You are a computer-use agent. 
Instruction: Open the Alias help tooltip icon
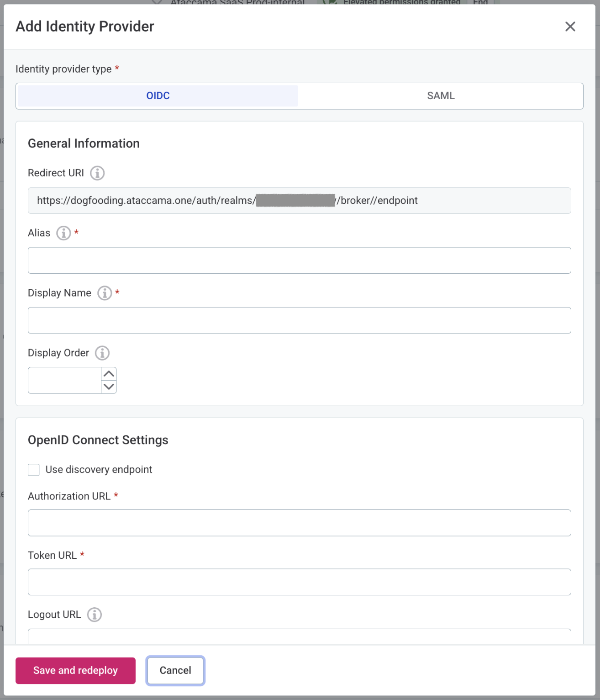[63, 233]
